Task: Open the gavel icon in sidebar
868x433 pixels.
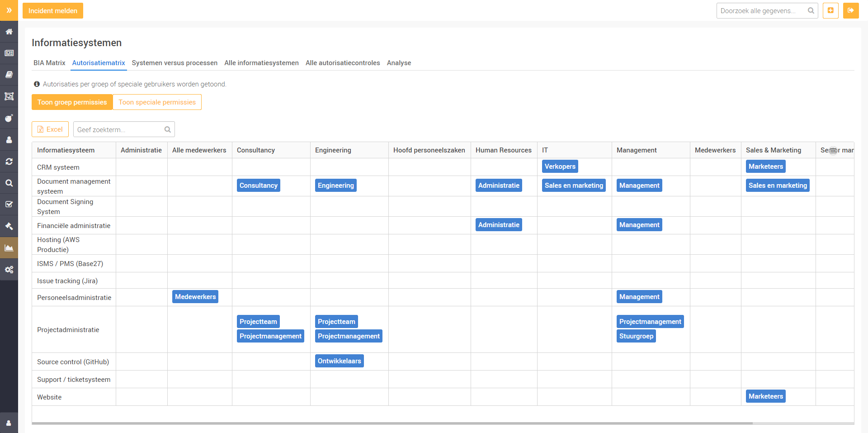Action: coord(9,226)
